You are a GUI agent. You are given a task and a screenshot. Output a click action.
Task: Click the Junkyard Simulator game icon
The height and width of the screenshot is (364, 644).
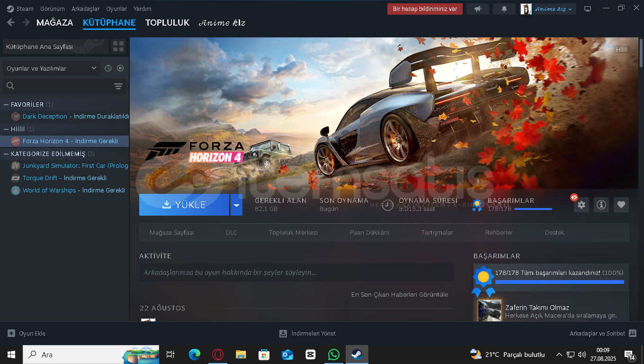tap(16, 166)
